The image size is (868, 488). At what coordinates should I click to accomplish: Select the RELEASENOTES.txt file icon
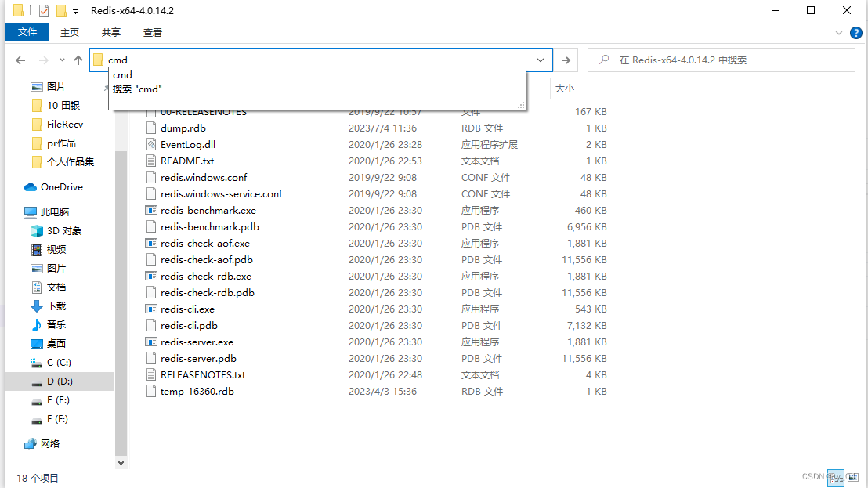click(151, 375)
